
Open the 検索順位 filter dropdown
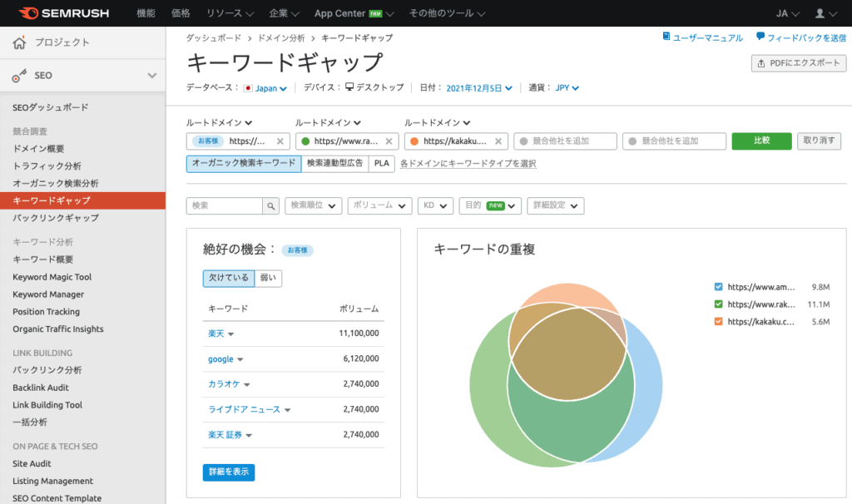pos(313,205)
